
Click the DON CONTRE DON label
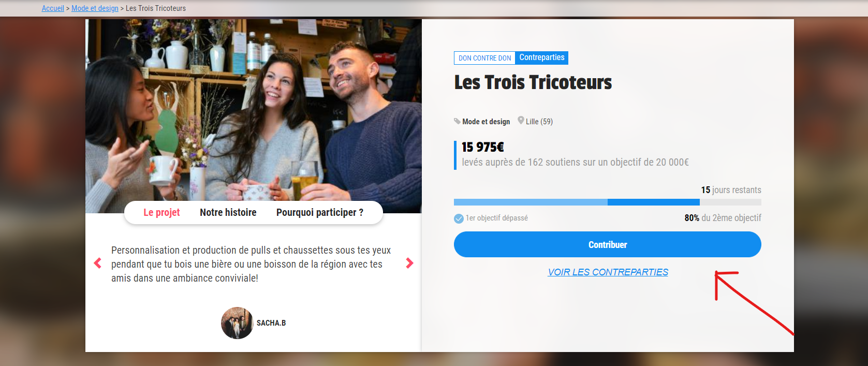pos(484,58)
